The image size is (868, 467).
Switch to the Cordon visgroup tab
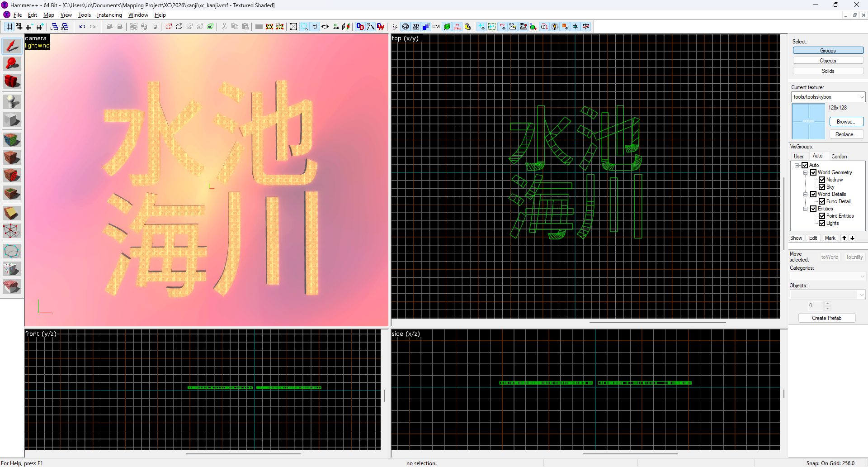click(x=839, y=157)
